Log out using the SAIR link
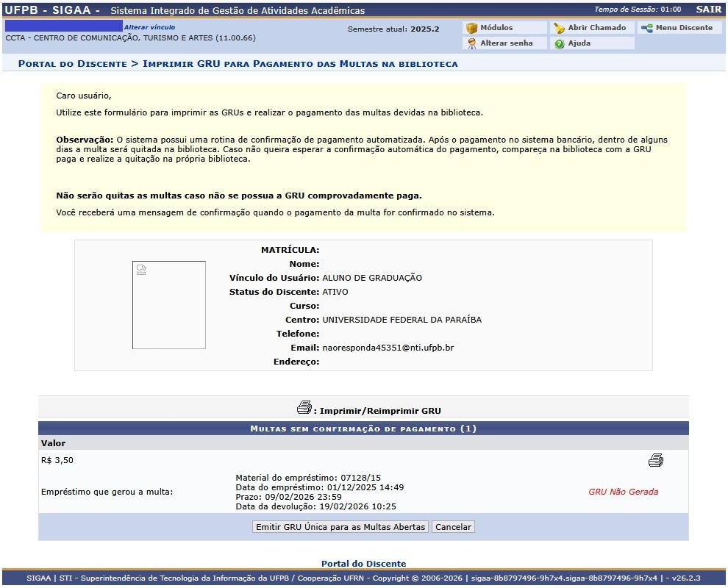728x588 pixels. pos(708,10)
